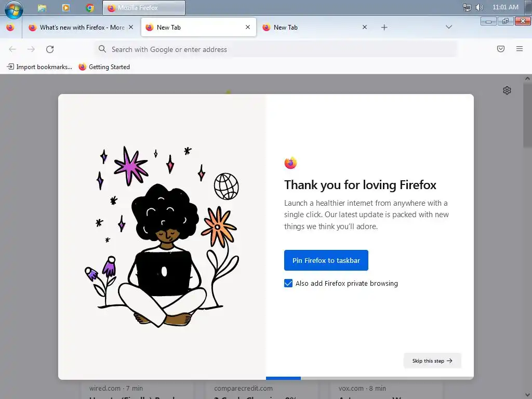Expand the list all tabs chevron
Viewport: 532px width, 399px height.
click(448, 27)
